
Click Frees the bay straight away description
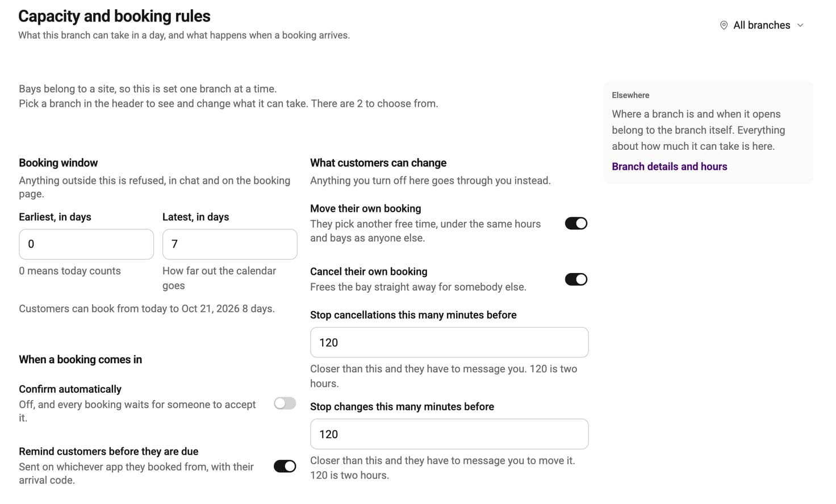[x=418, y=287]
